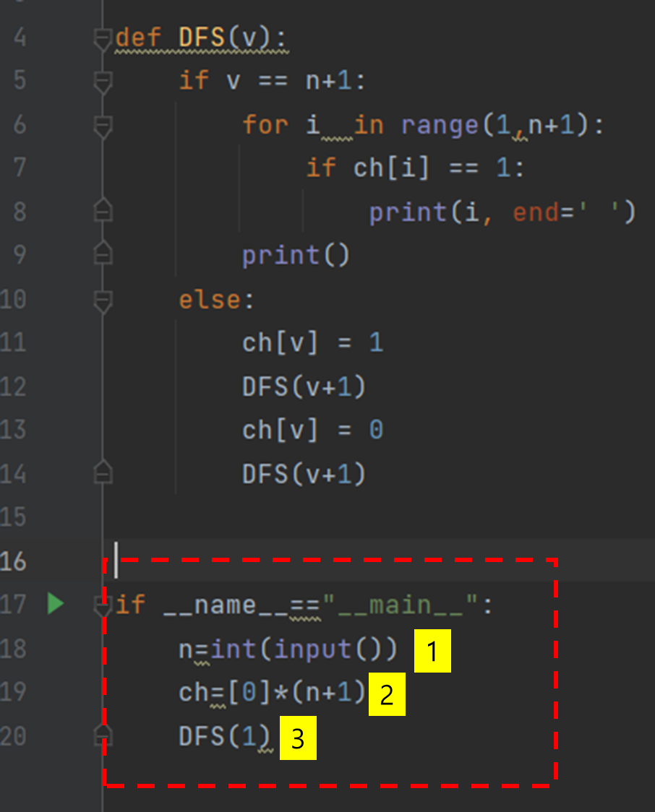Click 'ch[v] = 0' assignment
Screen dimensions: 655x812
[312, 431]
